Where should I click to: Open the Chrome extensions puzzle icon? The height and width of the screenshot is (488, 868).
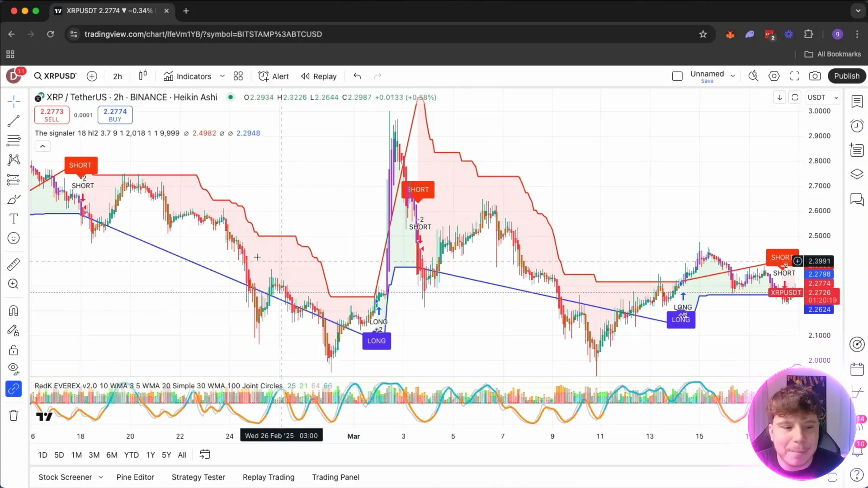(x=808, y=34)
